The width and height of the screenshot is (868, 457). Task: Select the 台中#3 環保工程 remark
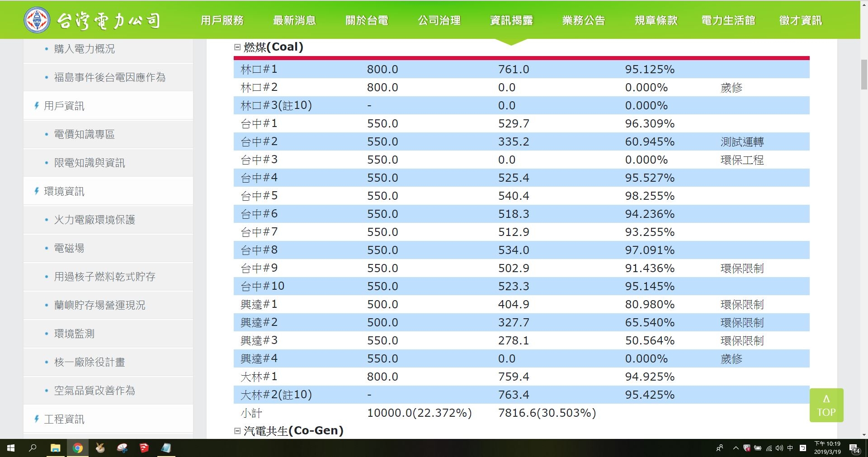pos(742,160)
